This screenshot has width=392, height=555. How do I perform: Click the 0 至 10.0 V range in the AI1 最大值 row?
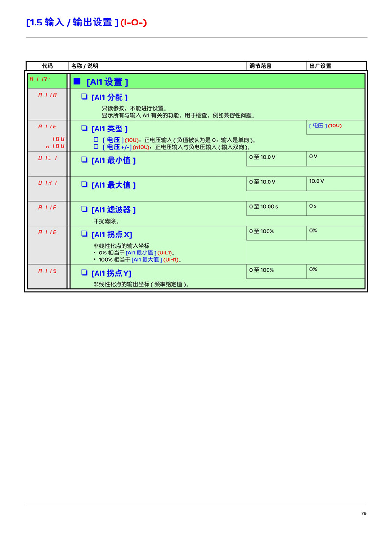(262, 182)
